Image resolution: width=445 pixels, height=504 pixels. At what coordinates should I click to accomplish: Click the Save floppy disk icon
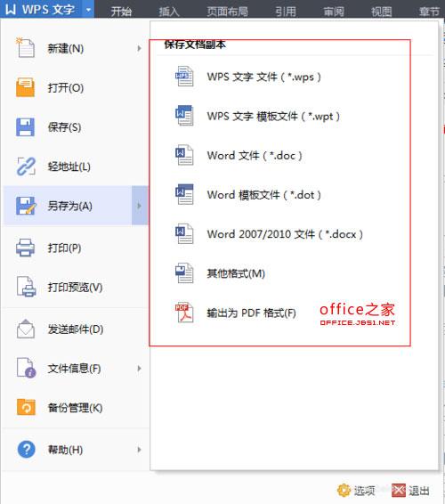pos(25,127)
